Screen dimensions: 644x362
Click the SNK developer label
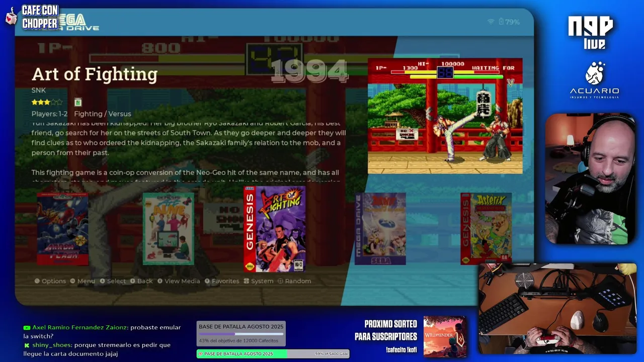coord(39,90)
